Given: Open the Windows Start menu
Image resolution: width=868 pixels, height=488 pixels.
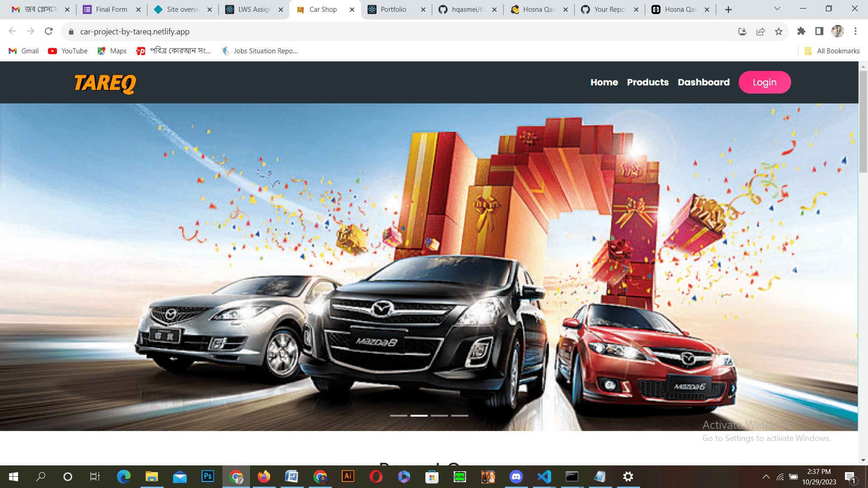Looking at the screenshot, I should [x=14, y=477].
